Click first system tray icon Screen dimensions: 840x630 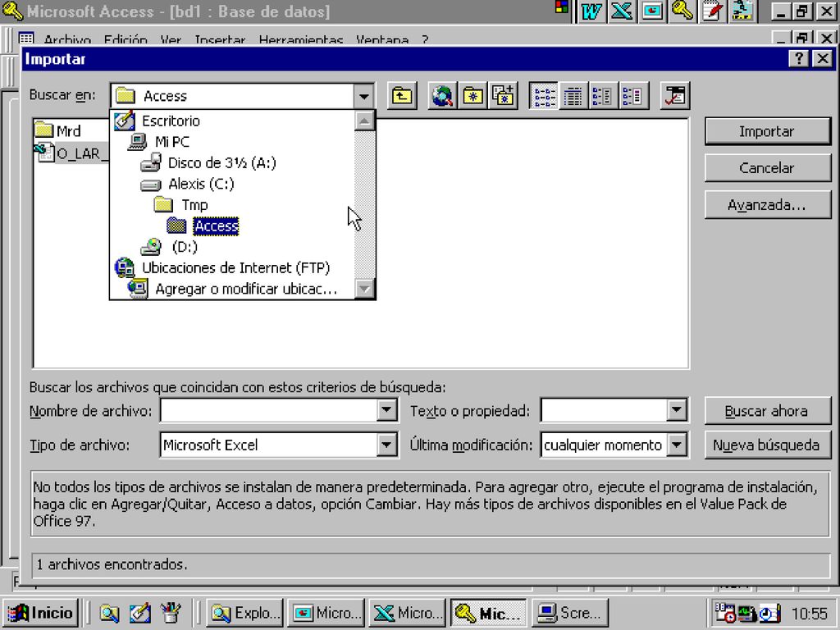coord(726,612)
